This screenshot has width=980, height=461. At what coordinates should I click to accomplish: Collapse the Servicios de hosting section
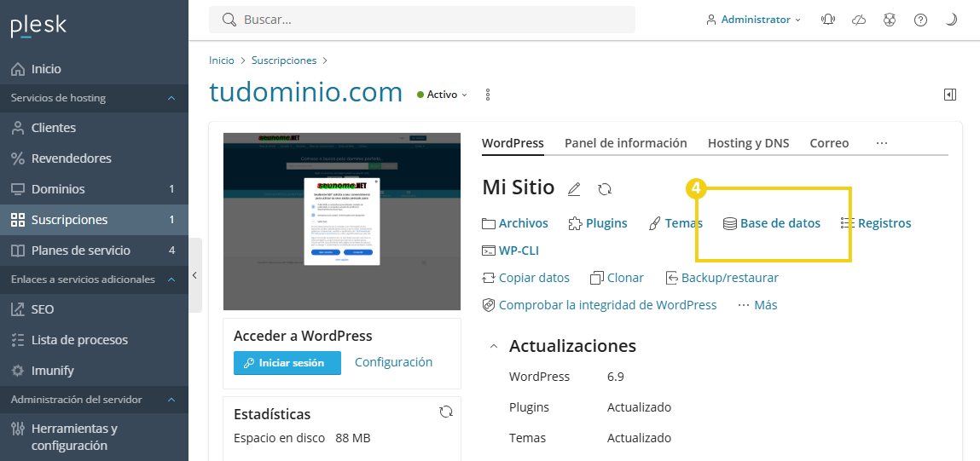171,98
